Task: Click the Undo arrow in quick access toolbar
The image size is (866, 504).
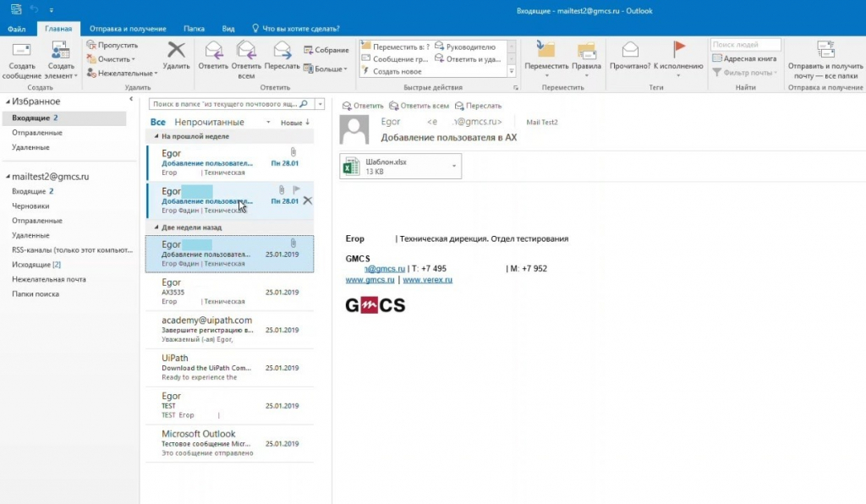Action: 34,9
